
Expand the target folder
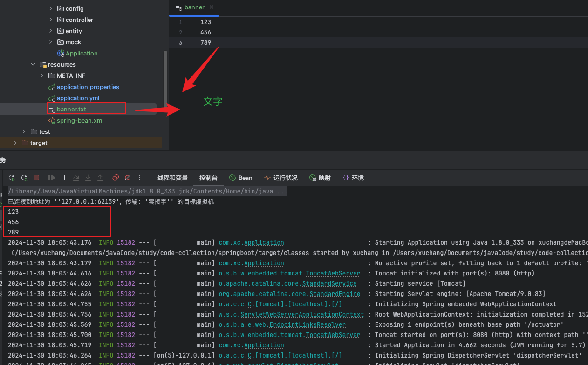[15, 143]
